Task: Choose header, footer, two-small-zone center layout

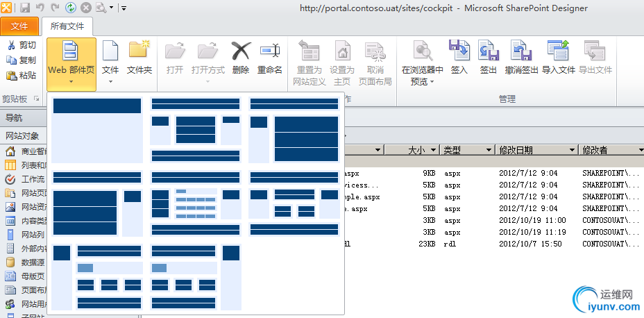Action: pos(294,203)
